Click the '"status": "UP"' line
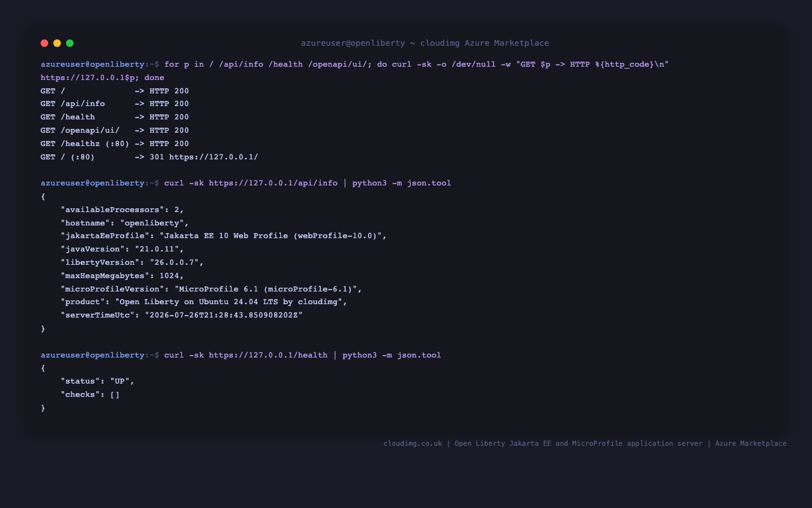Image resolution: width=812 pixels, height=508 pixels. point(98,381)
